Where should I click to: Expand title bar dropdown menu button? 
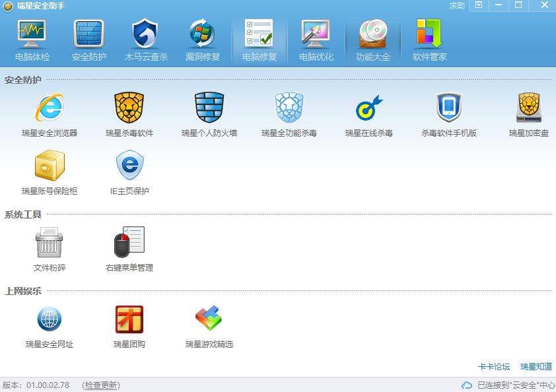(x=479, y=5)
